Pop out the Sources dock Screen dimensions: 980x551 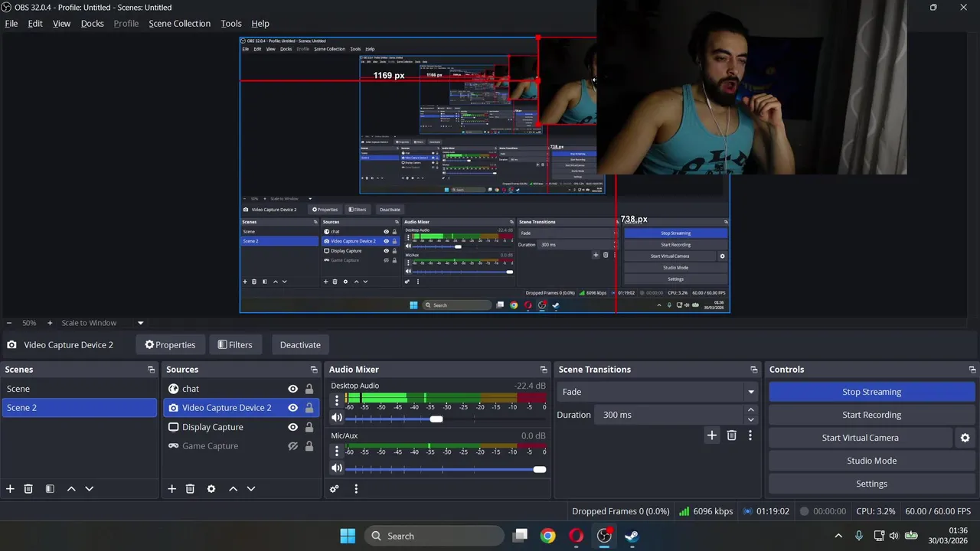[312, 370]
